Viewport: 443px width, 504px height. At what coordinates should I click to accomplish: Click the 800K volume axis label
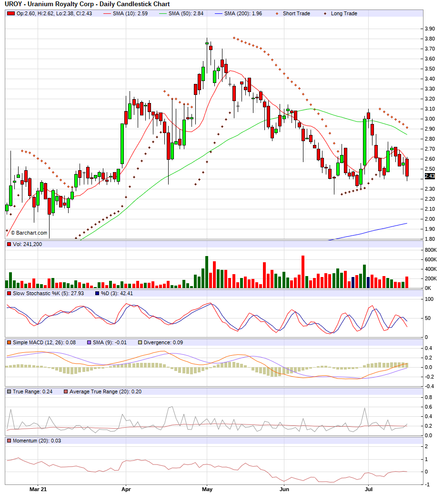coord(431,250)
